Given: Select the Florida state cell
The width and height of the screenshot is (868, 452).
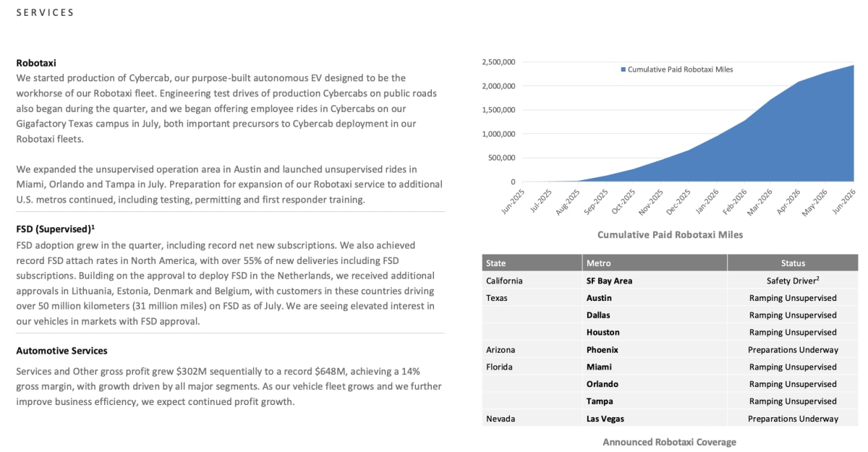Looking at the screenshot, I should (x=499, y=367).
